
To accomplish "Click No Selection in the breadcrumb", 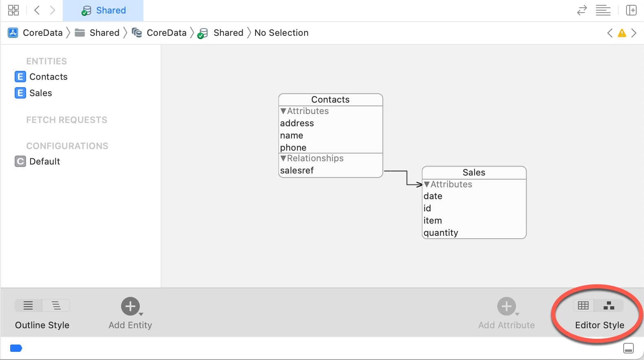I will [281, 33].
